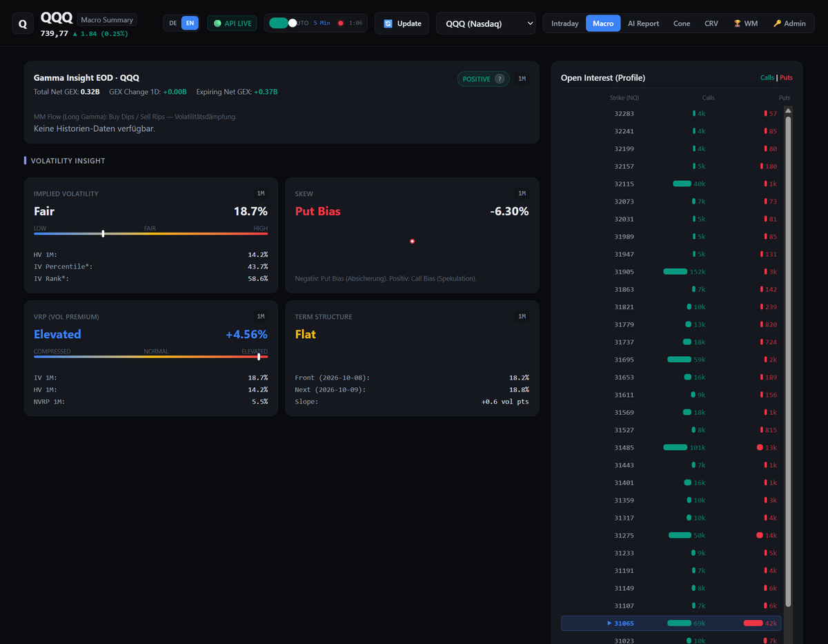Click the Total Net GEX value 0.32B

point(90,92)
